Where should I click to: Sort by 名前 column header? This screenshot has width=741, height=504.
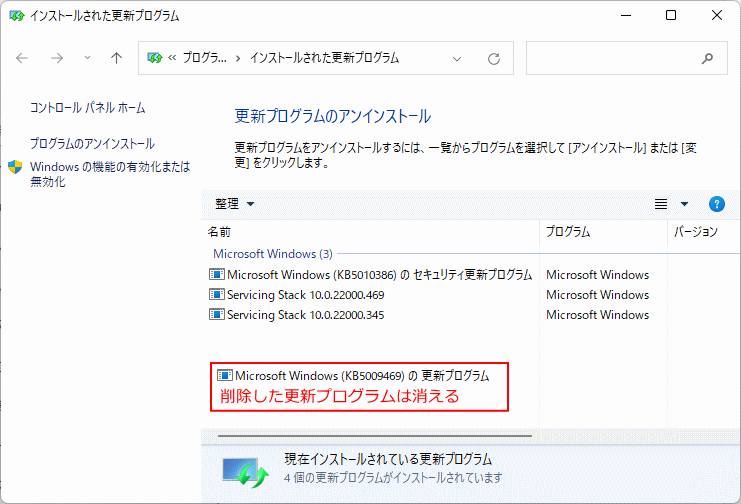click(371, 232)
